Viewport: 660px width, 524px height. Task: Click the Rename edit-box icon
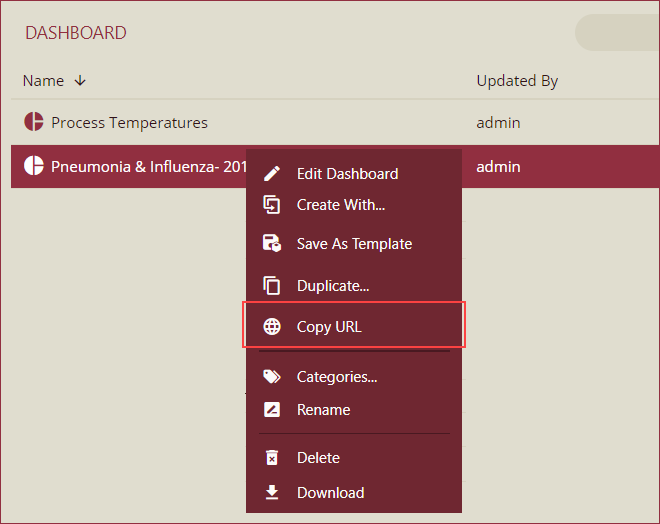click(x=272, y=410)
